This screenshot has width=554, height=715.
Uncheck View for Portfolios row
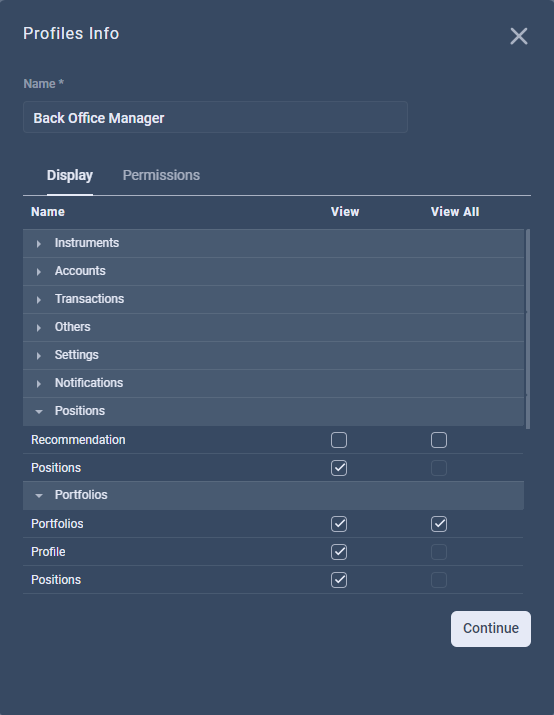point(339,524)
